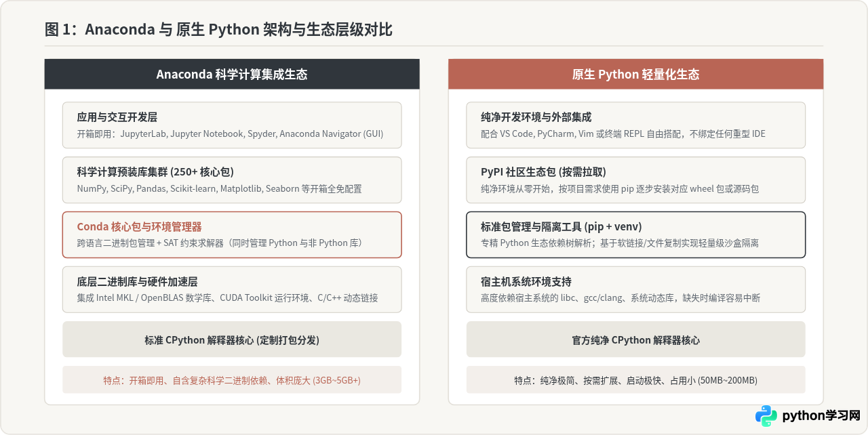Click the '特点：纯净极简、按需扩展、启动极快' note
This screenshot has height=435, width=868.
(636, 380)
